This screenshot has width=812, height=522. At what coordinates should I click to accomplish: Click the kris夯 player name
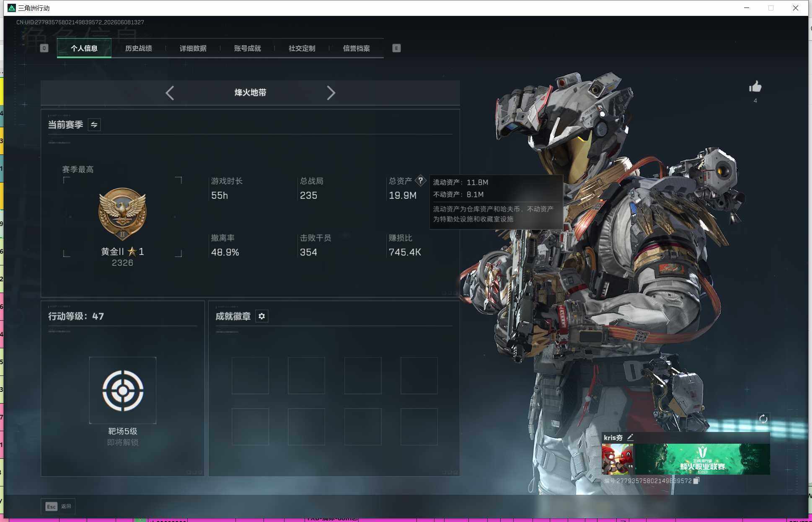point(613,437)
